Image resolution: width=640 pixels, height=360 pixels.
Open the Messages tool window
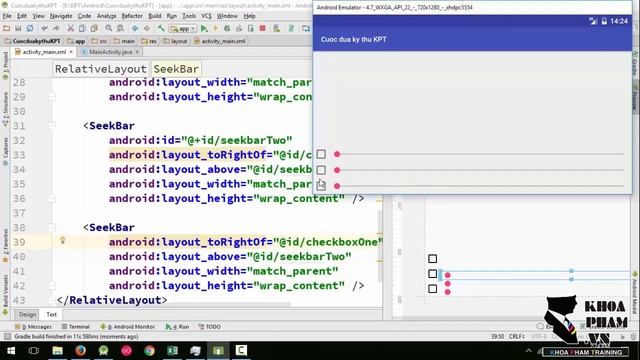coord(33,327)
